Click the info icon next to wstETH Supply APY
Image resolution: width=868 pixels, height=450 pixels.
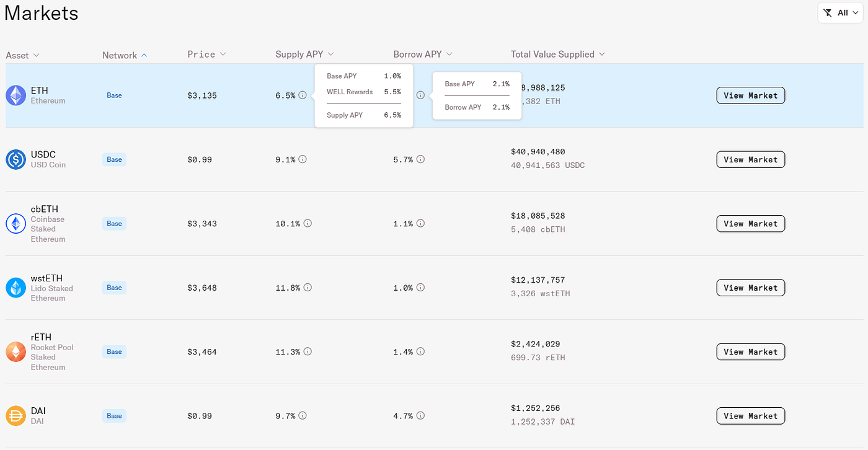(308, 287)
